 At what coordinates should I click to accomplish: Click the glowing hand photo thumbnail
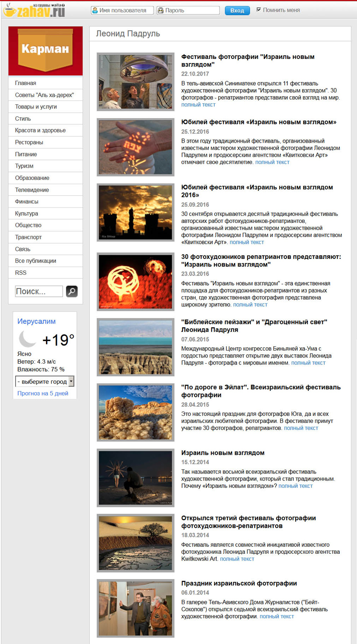tap(135, 147)
